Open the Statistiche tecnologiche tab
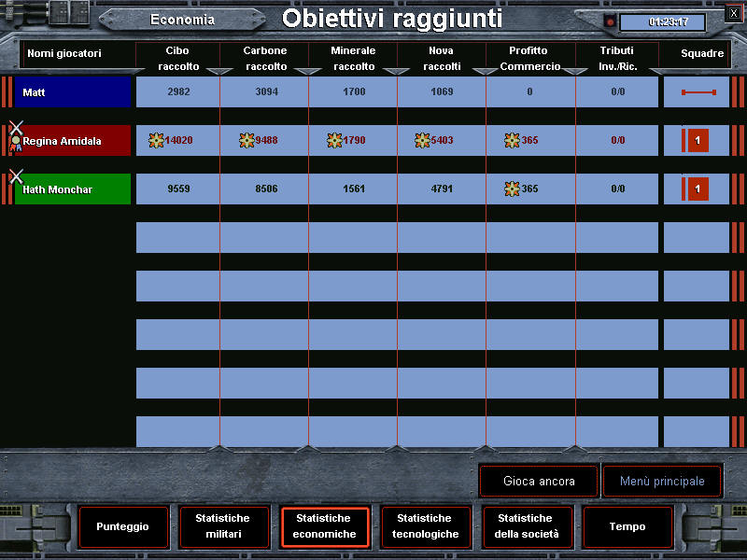Image resolution: width=747 pixels, height=560 pixels. click(425, 526)
